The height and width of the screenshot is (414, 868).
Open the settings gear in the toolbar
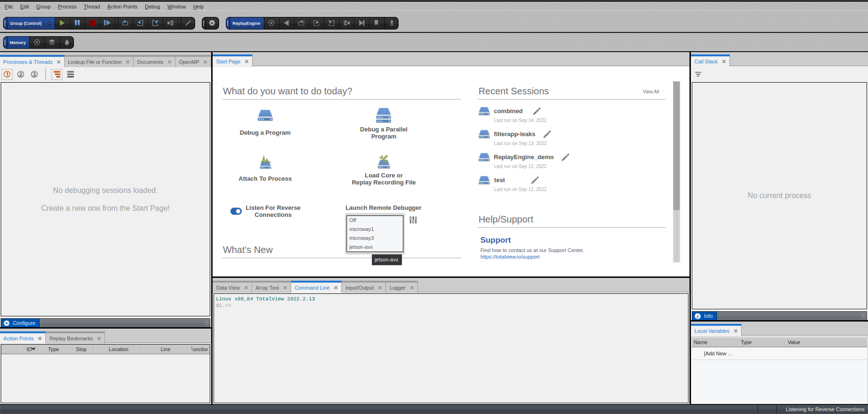(212, 23)
